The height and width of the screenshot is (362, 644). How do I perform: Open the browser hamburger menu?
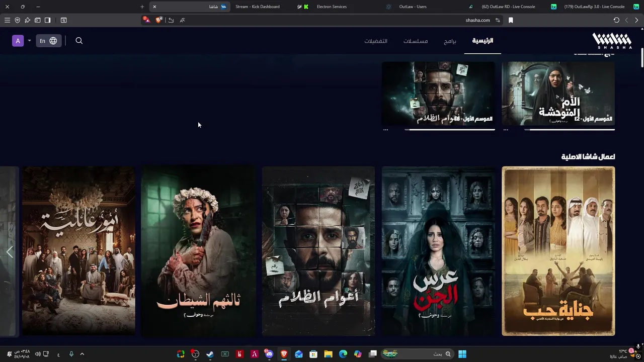[7, 20]
